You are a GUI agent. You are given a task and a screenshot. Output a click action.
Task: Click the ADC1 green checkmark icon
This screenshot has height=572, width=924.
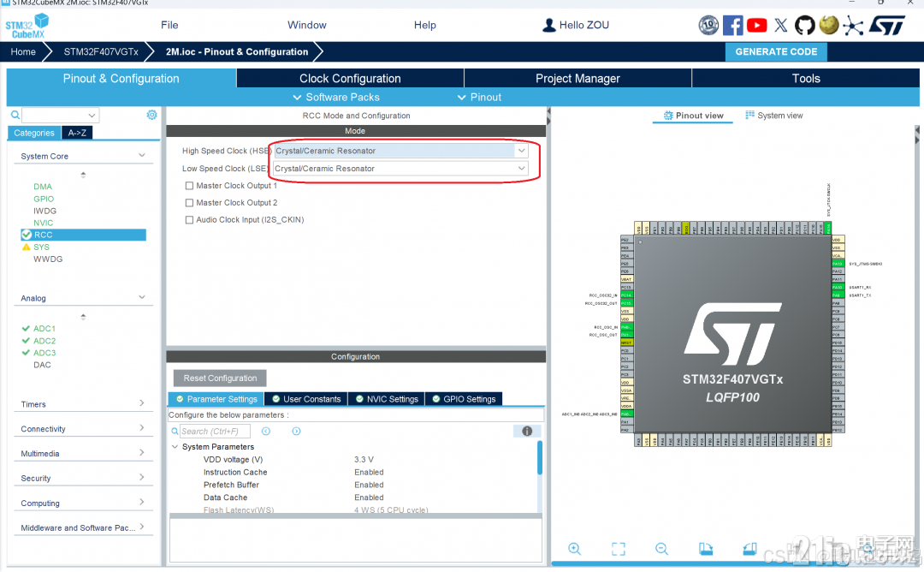coord(26,329)
